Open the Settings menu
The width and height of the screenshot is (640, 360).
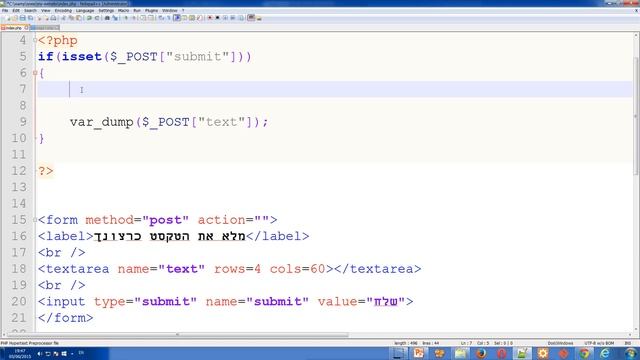[x=106, y=11]
